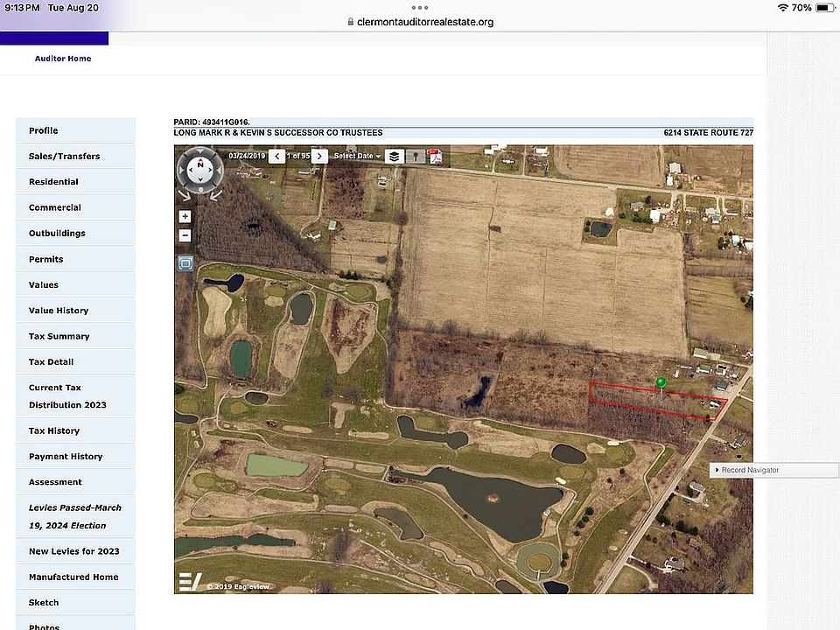View Value History
840x630 pixels.
[x=75, y=311]
